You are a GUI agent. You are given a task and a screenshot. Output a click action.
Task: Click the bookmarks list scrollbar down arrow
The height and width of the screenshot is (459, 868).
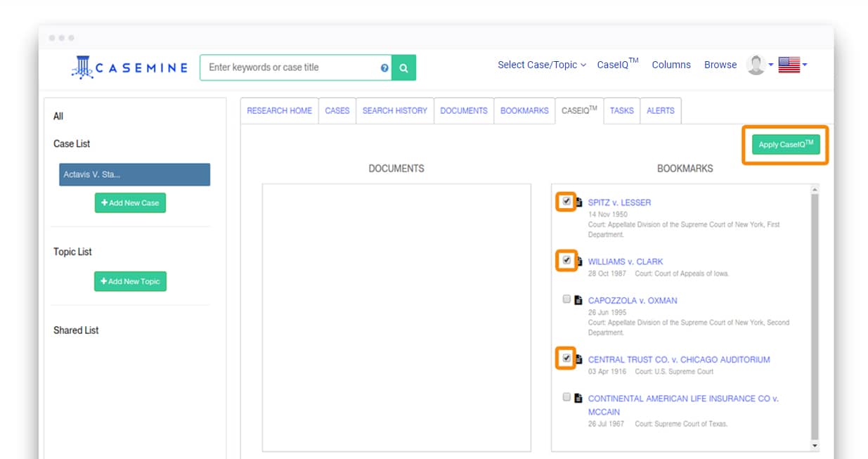click(x=815, y=446)
